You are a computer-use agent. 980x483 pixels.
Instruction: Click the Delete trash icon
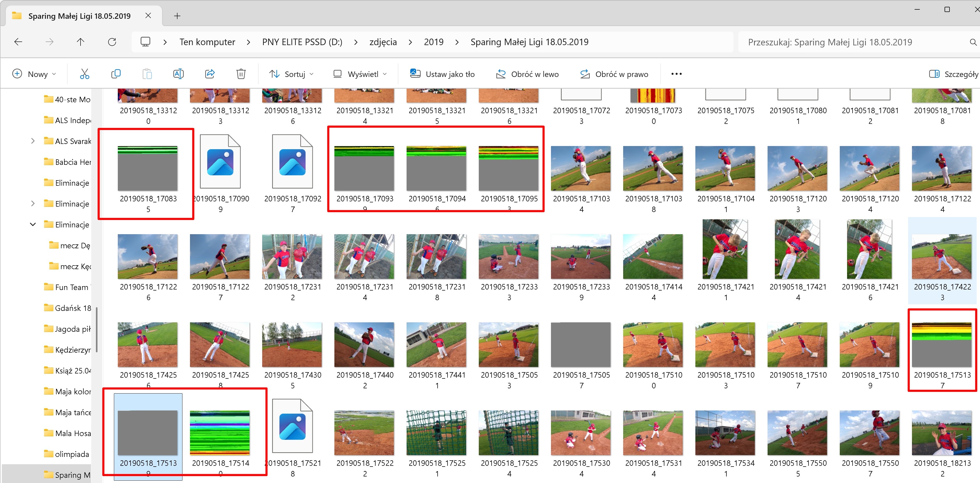(241, 74)
